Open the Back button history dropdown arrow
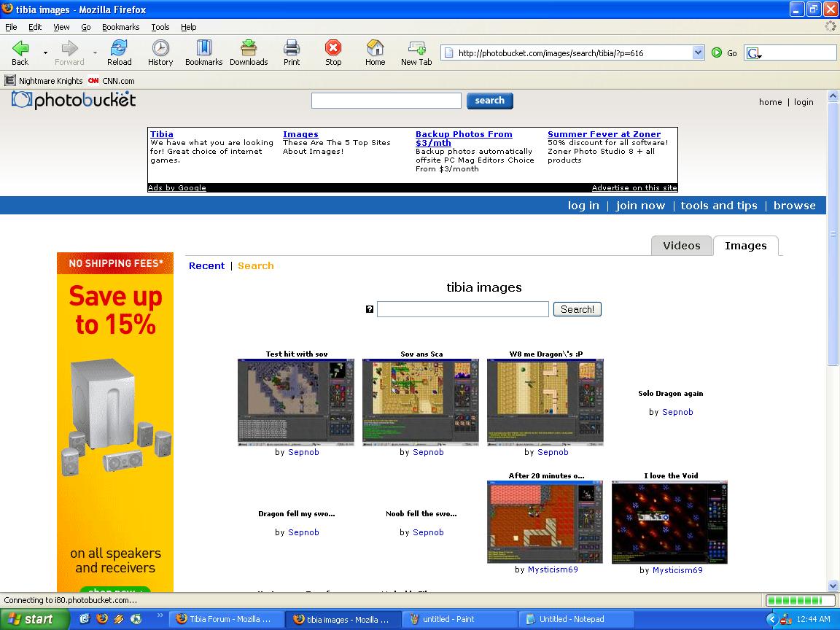Viewport: 840px width, 630px height. [45, 52]
